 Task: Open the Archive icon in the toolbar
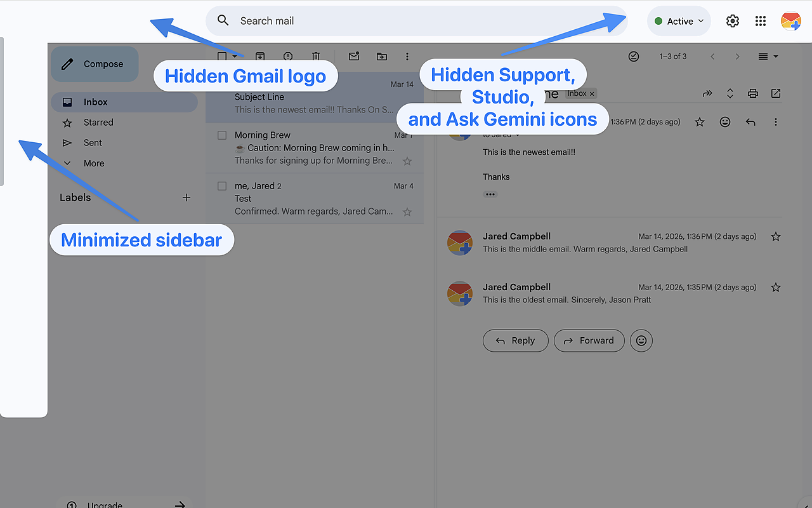pyautogui.click(x=260, y=57)
